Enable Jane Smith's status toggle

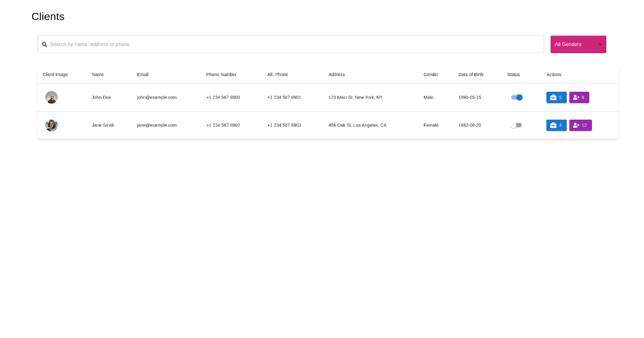[516, 125]
